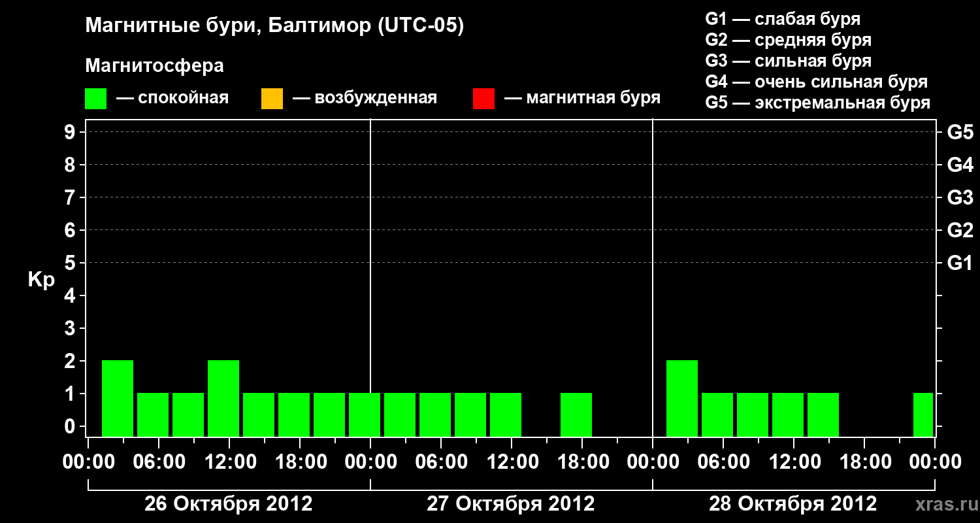Click the '00:00' label starting 26 October
The width and height of the screenshot is (980, 523).
(89, 463)
